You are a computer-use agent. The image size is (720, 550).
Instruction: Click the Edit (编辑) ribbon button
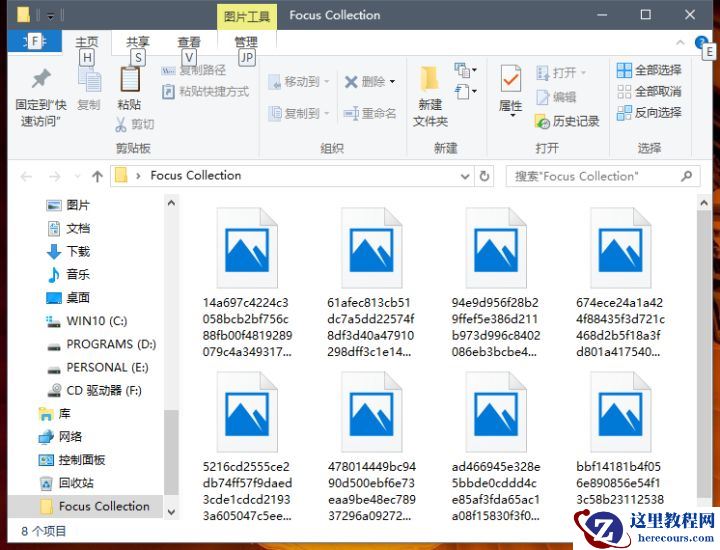556,97
